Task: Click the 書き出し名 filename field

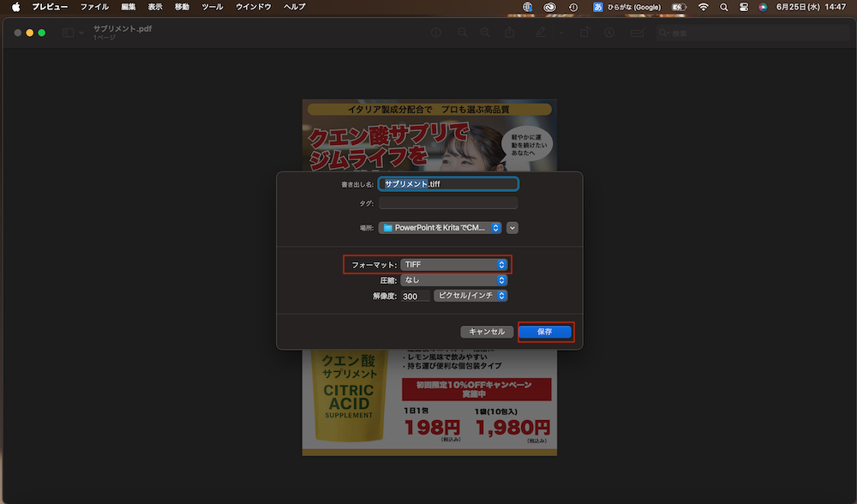Action: tap(448, 184)
